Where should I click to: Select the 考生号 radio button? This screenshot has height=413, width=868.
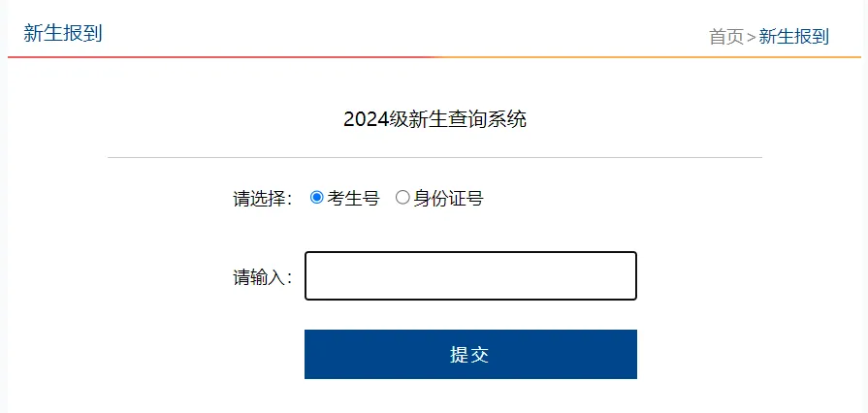tap(316, 198)
